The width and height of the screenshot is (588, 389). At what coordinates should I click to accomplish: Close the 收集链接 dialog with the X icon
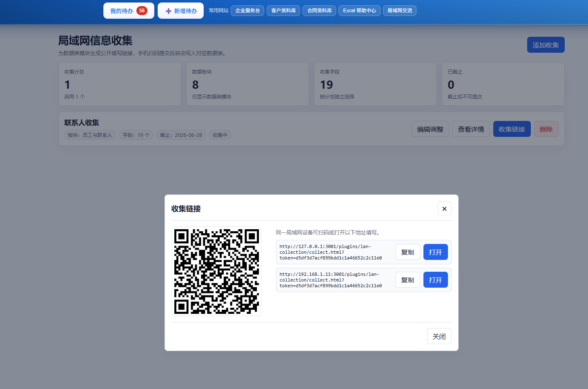click(445, 208)
